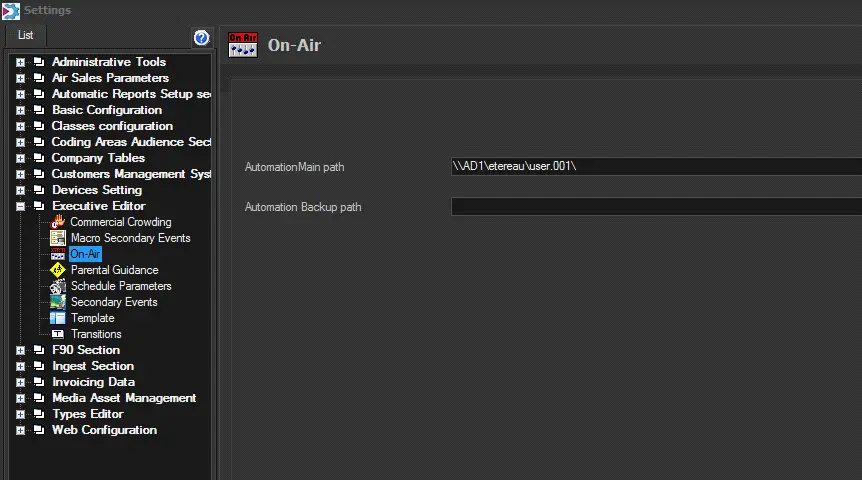Switch to the List tab
Screen dimensions: 862x480
[25, 35]
